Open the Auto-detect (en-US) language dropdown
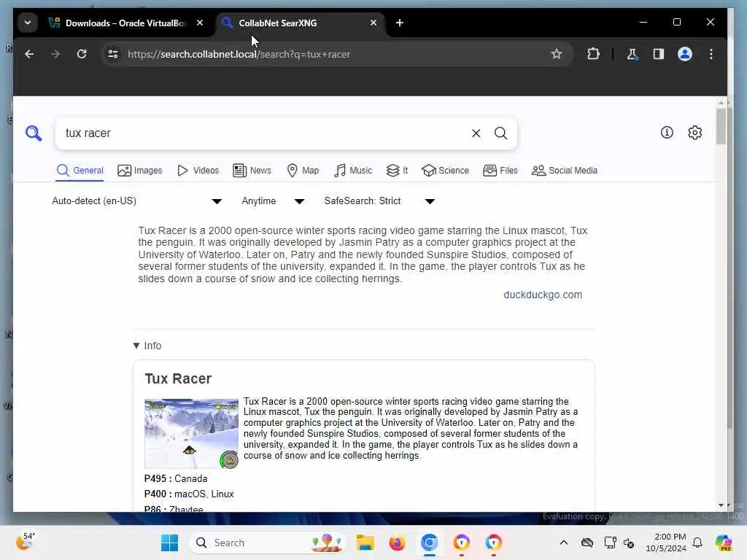Viewport: 747px width, 560px height. pos(136,201)
